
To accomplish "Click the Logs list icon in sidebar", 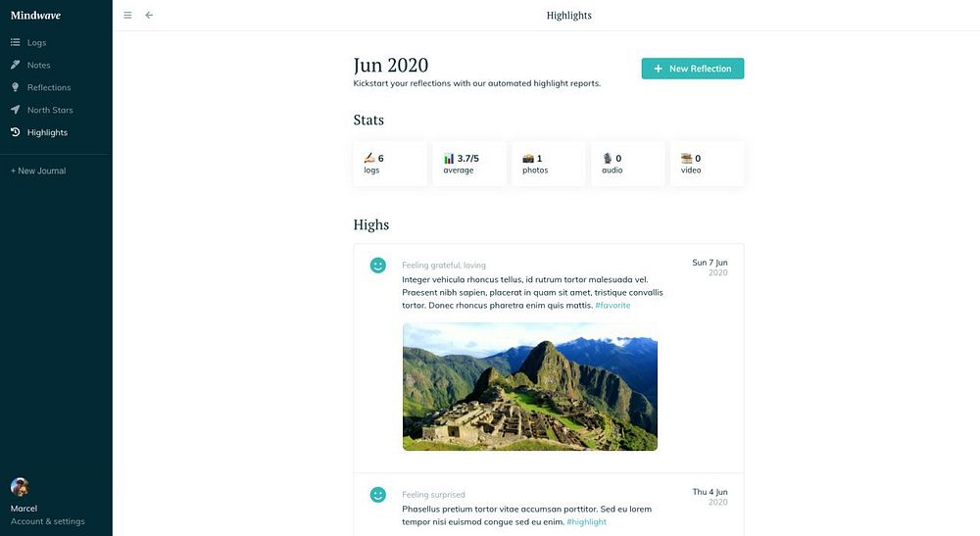I will pos(16,42).
